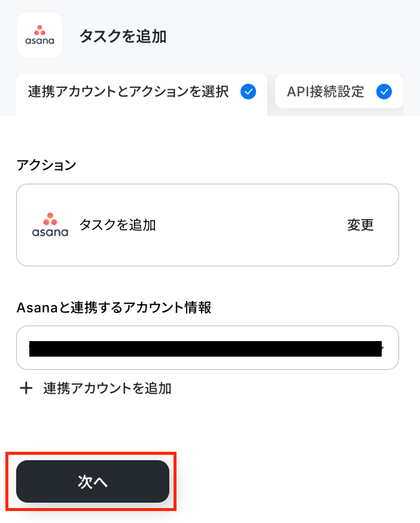This screenshot has height=523, width=420.
Task: Click the blank area between タスクを追加 and 変更
Action: (x=250, y=225)
